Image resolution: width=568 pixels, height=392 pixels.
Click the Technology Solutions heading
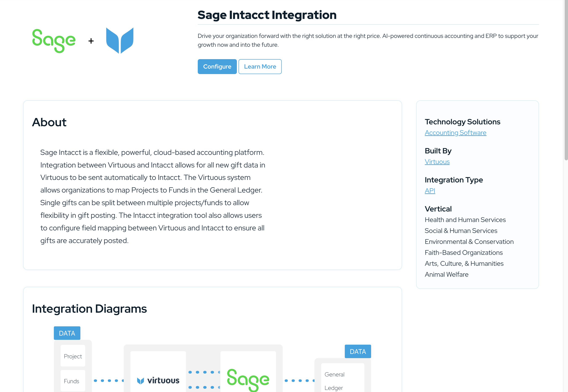(462, 122)
